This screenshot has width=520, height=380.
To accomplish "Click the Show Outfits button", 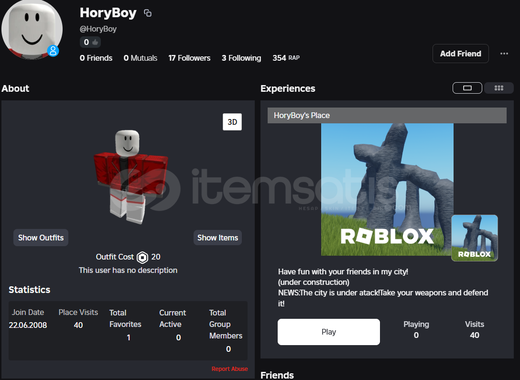I will [x=41, y=238].
